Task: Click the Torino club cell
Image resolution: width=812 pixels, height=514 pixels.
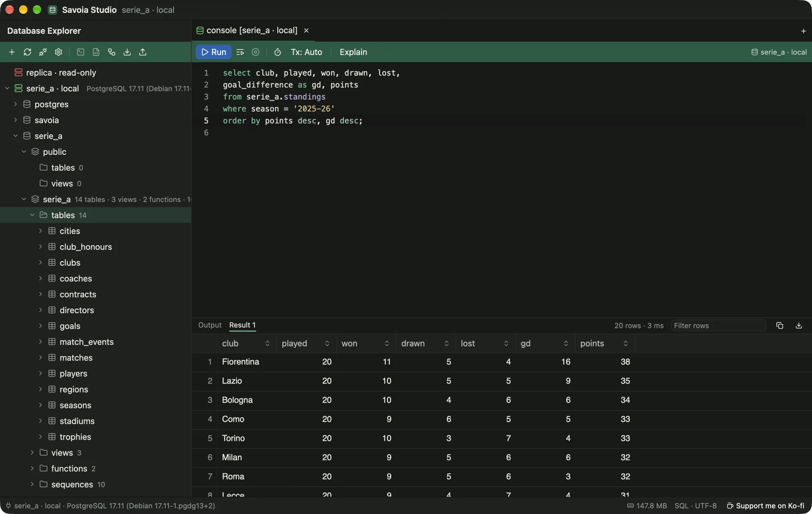Action: tap(246, 438)
